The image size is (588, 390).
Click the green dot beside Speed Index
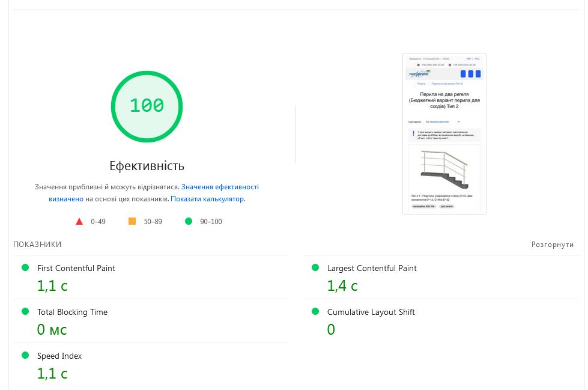(x=25, y=355)
